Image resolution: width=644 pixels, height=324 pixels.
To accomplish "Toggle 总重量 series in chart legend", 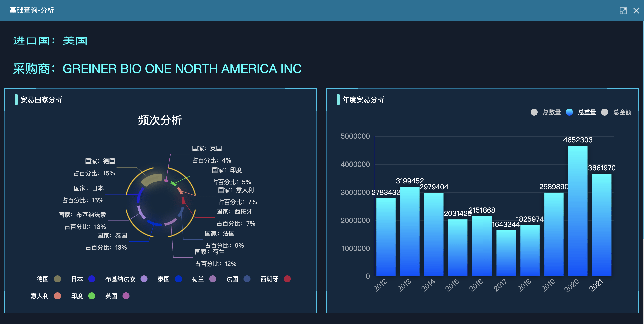I will [x=569, y=112].
